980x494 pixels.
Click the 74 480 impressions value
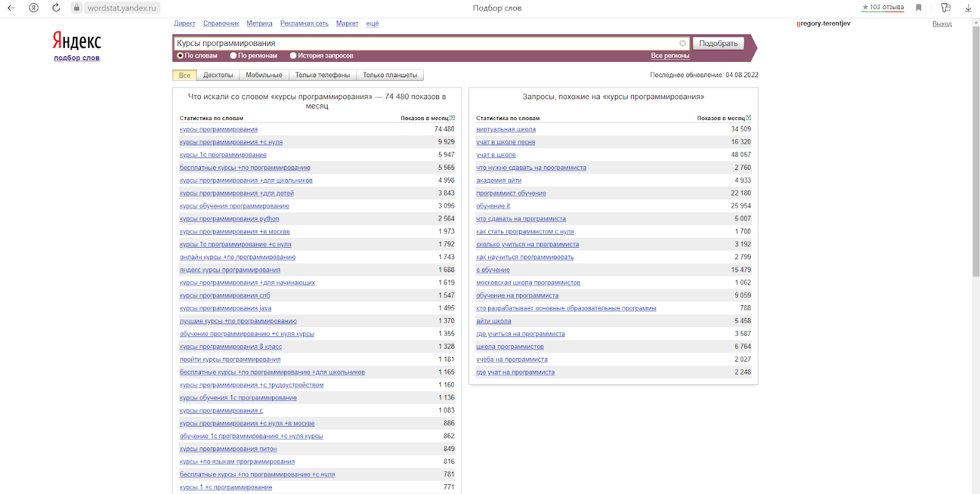[x=444, y=129]
